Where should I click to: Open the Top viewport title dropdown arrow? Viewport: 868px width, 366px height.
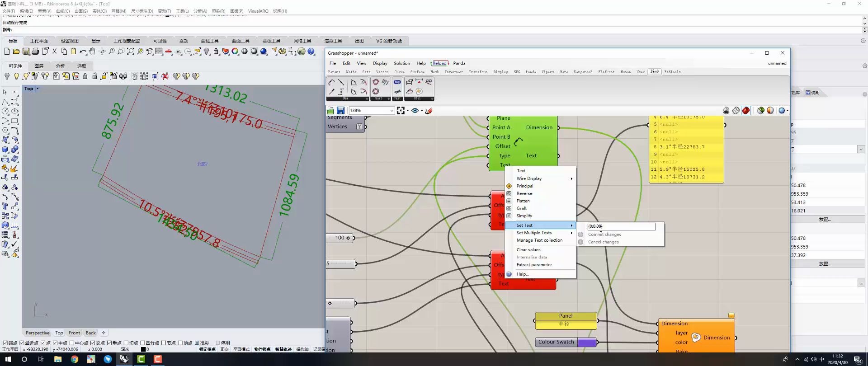point(37,89)
